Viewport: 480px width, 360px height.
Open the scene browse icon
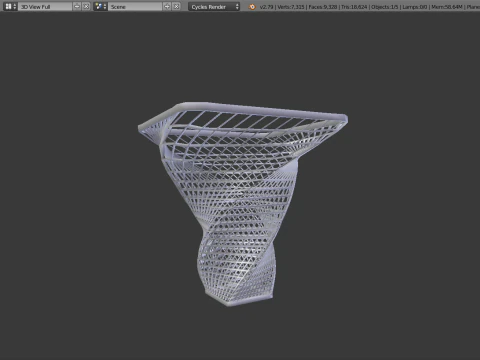click(x=100, y=6)
